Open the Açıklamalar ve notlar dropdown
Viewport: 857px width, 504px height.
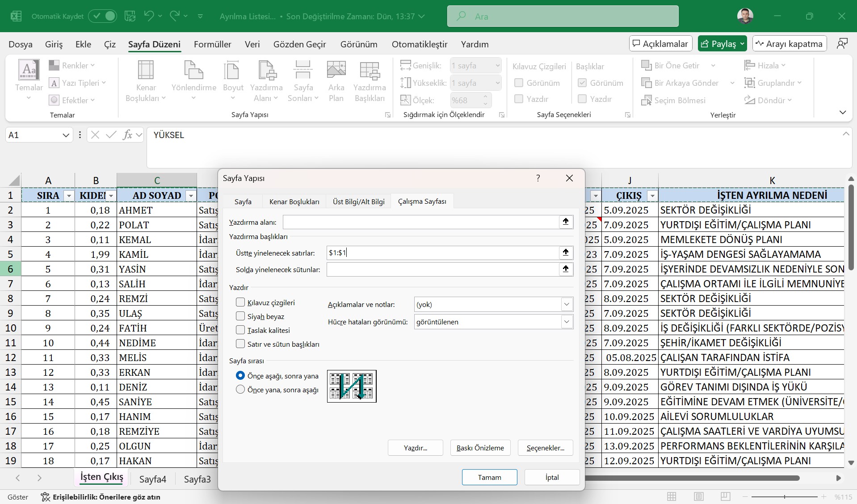(x=567, y=305)
